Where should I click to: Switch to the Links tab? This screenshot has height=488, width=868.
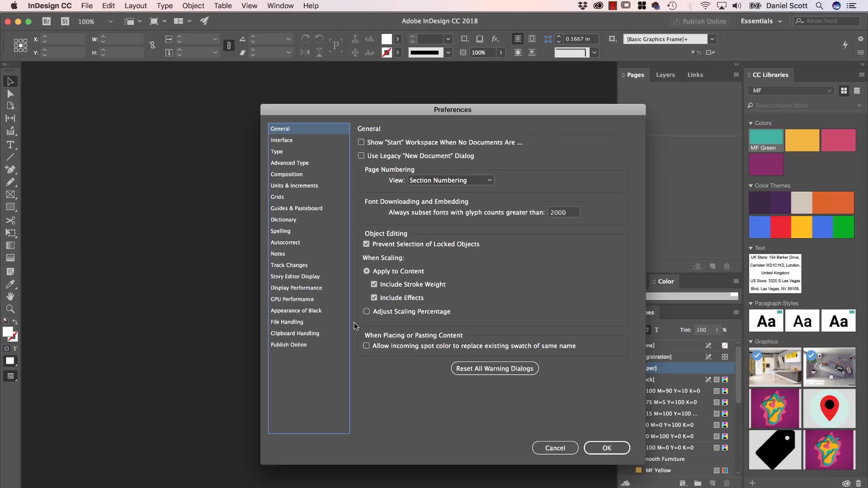695,75
